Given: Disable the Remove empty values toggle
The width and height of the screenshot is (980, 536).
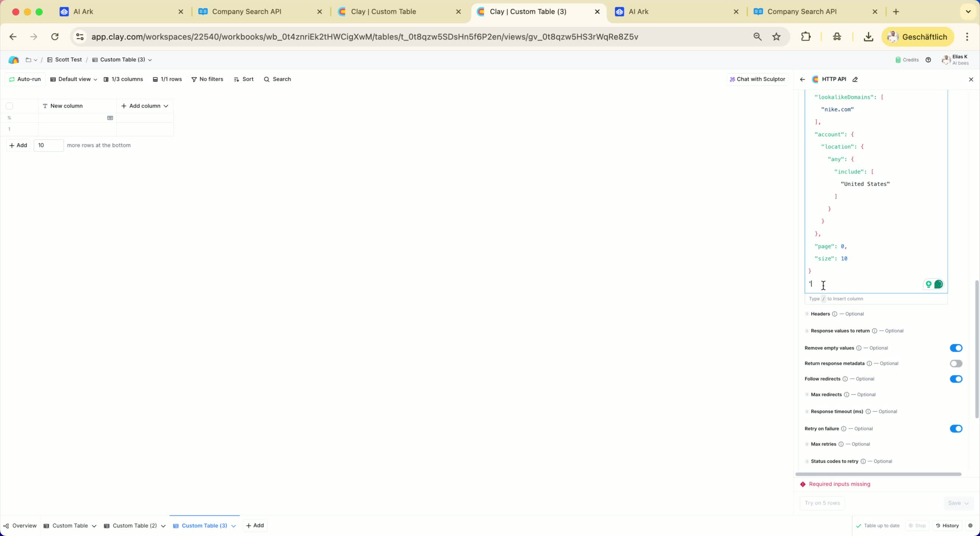Looking at the screenshot, I should tap(956, 348).
